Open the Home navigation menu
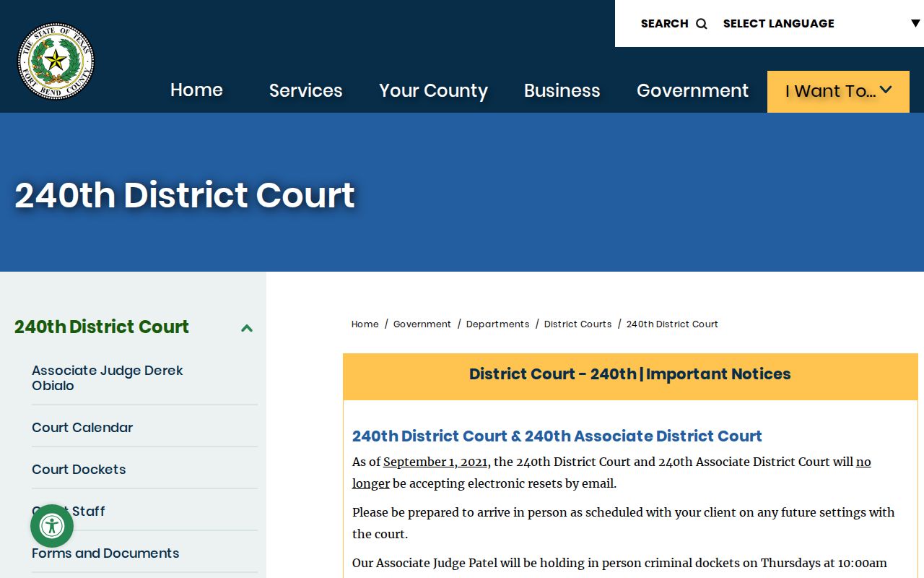 point(196,90)
